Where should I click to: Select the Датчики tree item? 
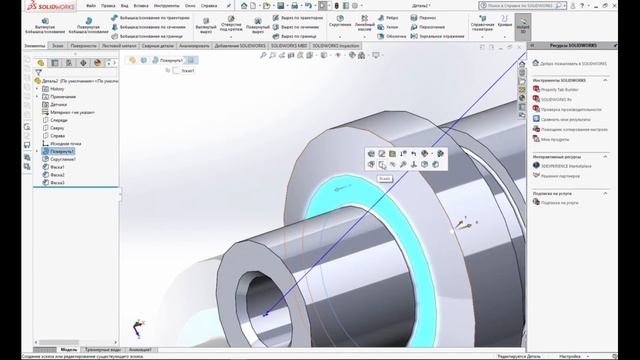tap(54, 104)
